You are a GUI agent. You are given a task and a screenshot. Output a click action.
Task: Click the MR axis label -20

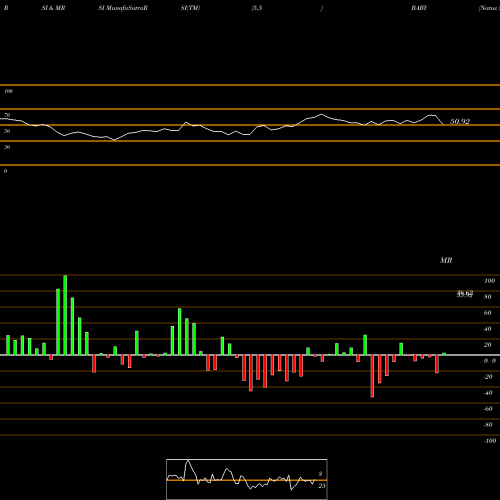coord(488,377)
